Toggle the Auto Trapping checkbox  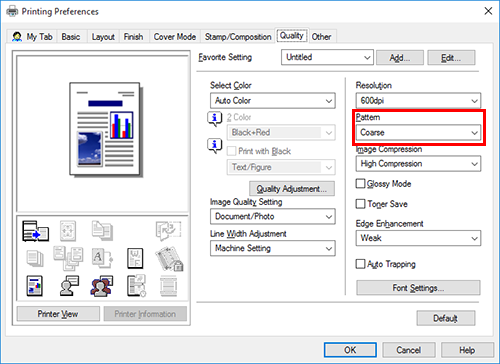click(x=360, y=264)
